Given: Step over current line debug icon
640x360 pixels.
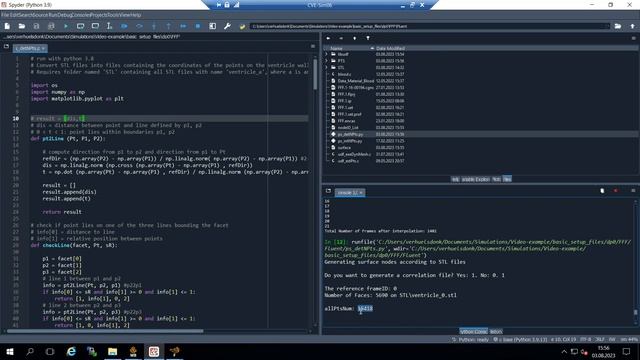Looking at the screenshot, I should [139, 26].
